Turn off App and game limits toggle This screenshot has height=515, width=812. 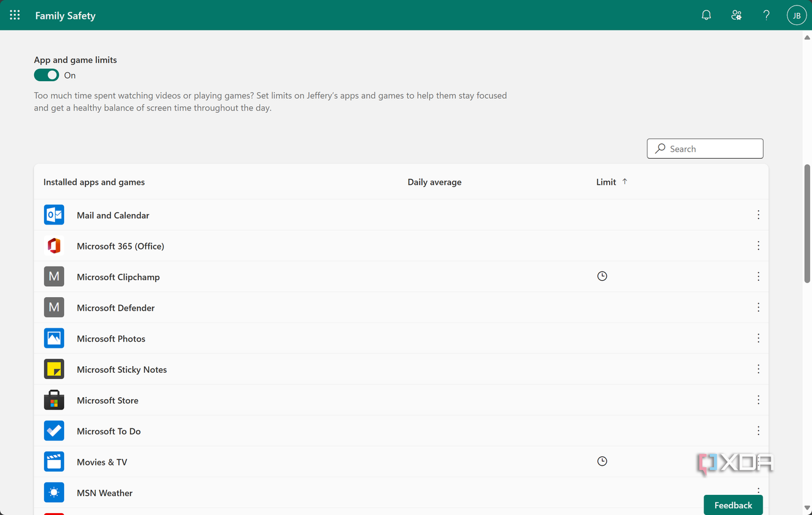click(x=46, y=75)
